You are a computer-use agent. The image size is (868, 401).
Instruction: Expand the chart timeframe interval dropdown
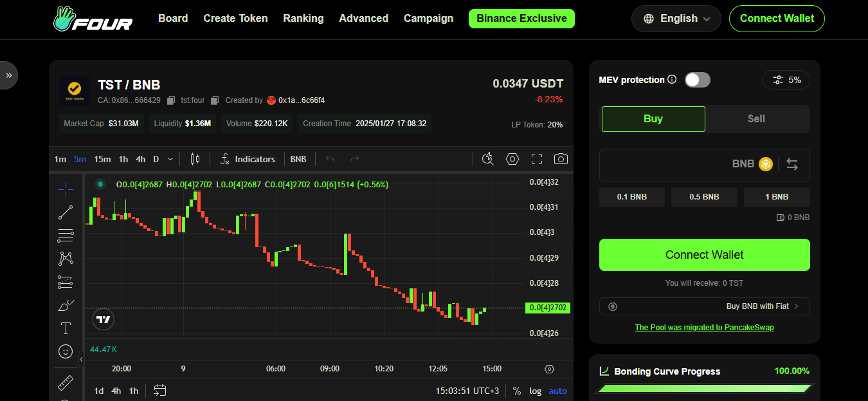pos(170,159)
